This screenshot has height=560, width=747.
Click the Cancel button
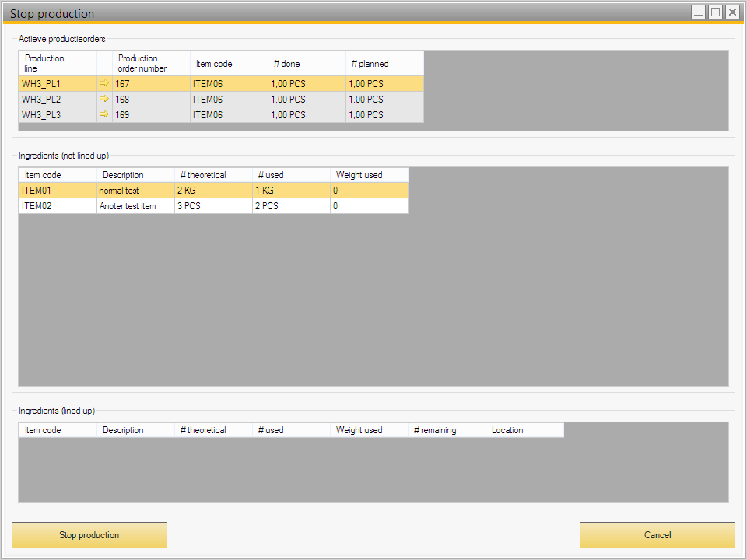click(657, 535)
